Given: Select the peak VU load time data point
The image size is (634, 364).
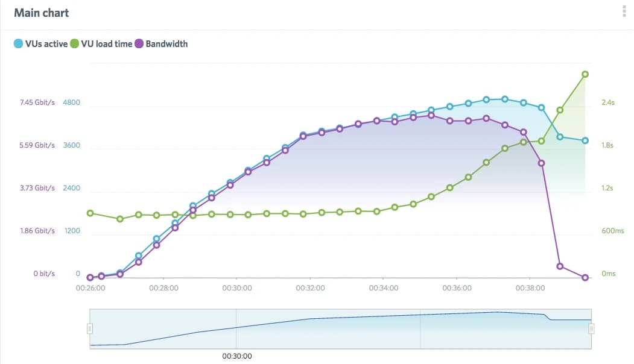Looking at the screenshot, I should (585, 73).
